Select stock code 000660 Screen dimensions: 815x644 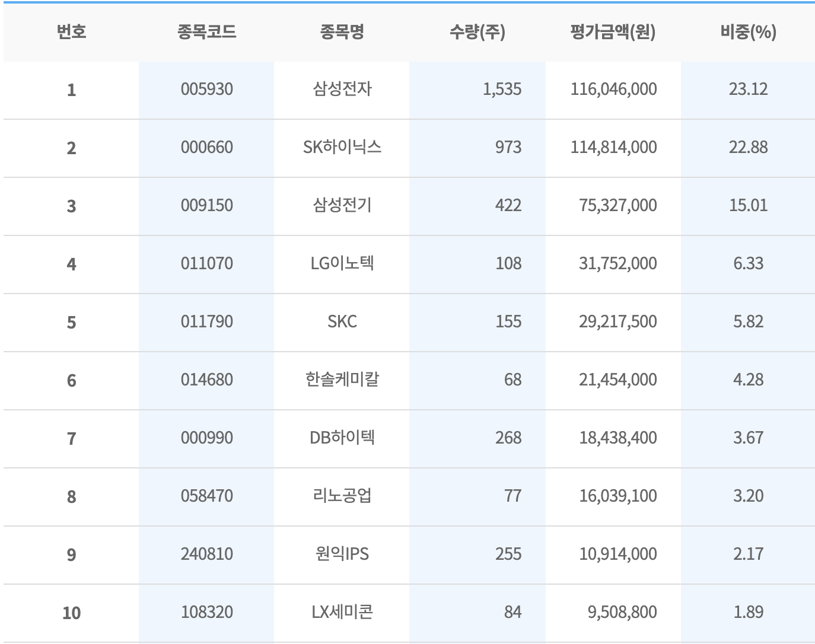[206, 148]
